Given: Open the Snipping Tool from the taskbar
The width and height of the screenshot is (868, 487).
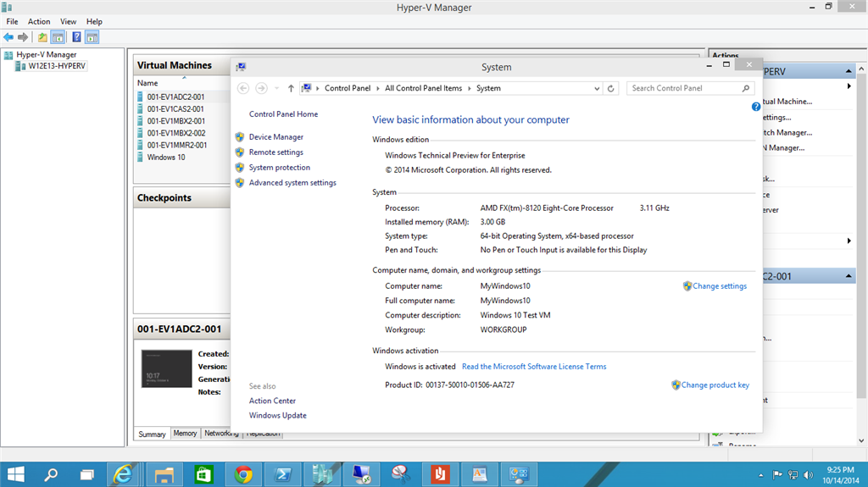Looking at the screenshot, I should pyautogui.click(x=401, y=474).
